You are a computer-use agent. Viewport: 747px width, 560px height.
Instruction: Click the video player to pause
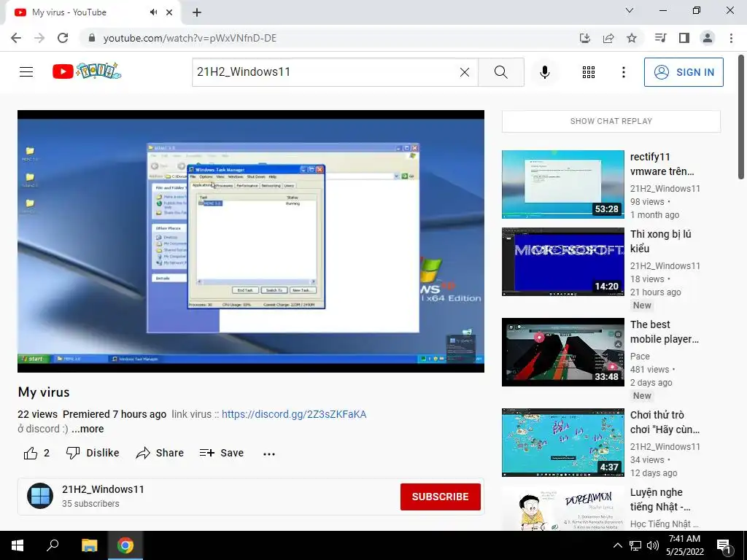[x=251, y=241]
